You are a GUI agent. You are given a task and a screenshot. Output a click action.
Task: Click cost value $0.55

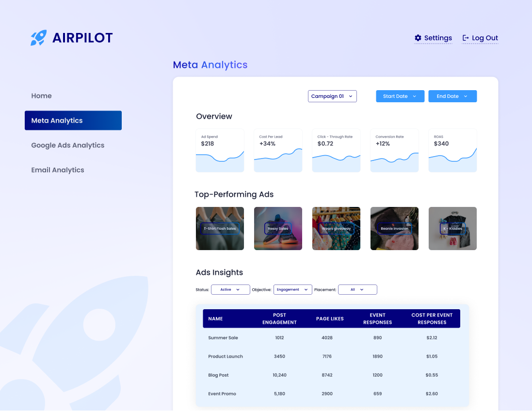pyautogui.click(x=432, y=375)
